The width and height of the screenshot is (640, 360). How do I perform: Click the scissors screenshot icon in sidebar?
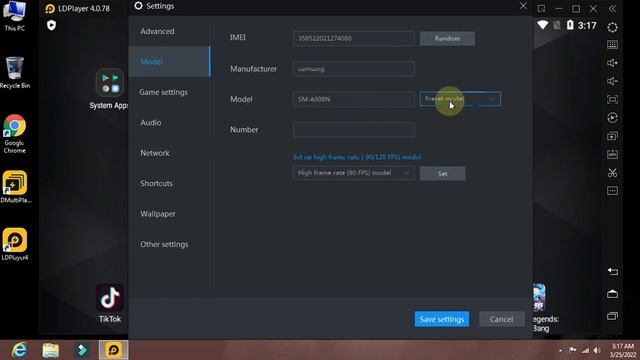[x=612, y=173]
